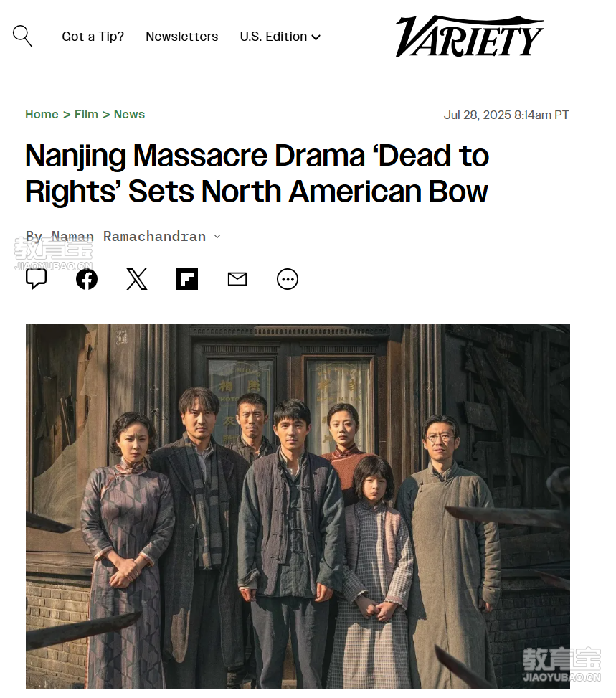Image resolution: width=616 pixels, height=698 pixels.
Task: Click the U.S. Edition label text
Action: click(273, 37)
